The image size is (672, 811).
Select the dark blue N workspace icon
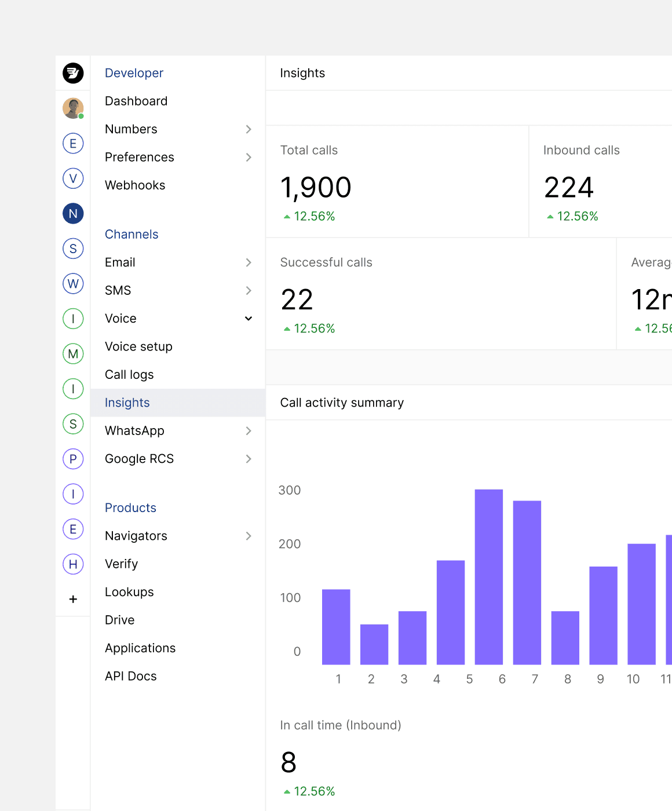(x=73, y=213)
